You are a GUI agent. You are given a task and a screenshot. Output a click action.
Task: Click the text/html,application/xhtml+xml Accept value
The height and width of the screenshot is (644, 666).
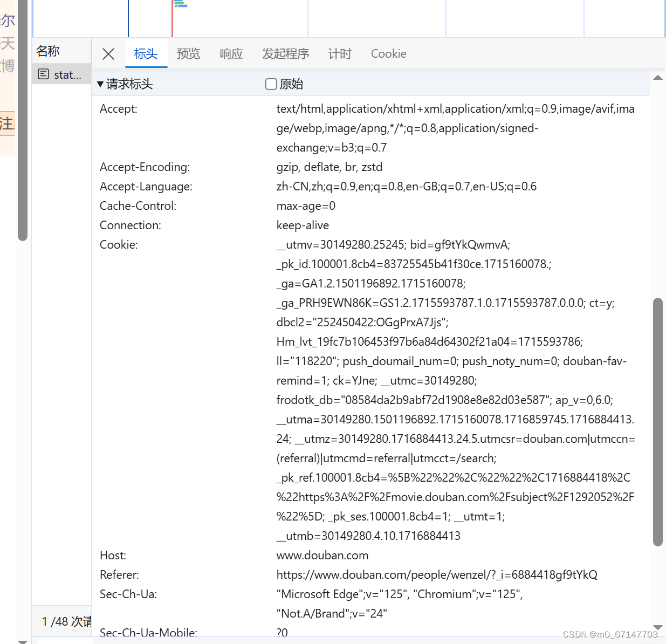[456, 128]
